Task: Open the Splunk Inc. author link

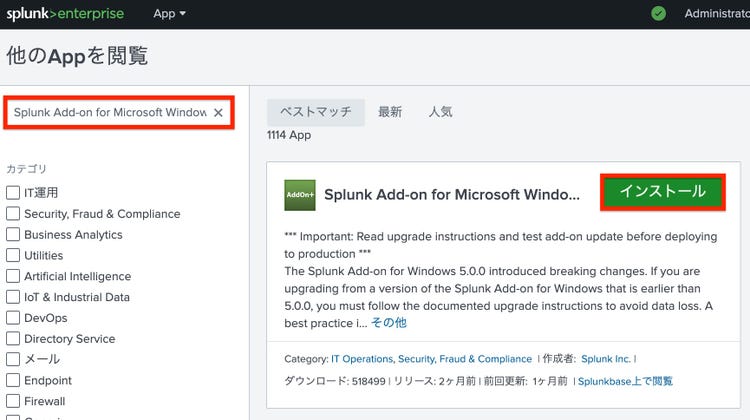Action: point(606,359)
